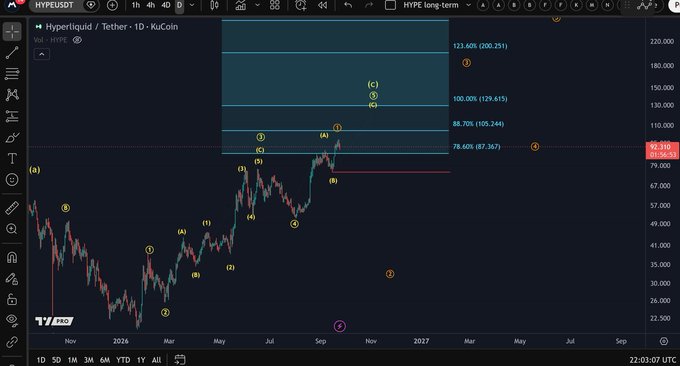Click the purple lightning event marker
680x366 pixels.
340,326
